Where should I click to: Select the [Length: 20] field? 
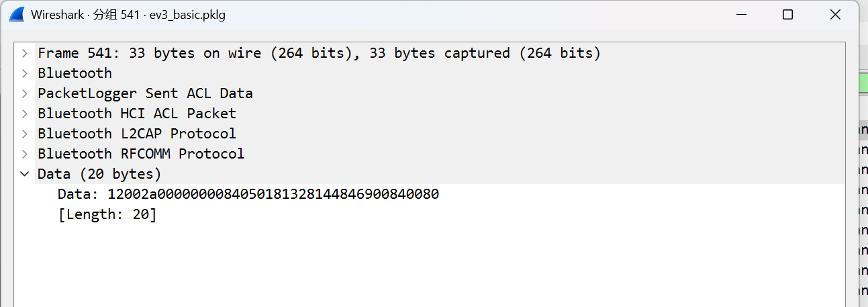pyautogui.click(x=107, y=214)
